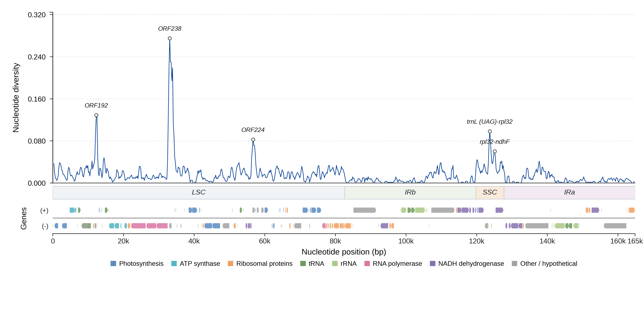Click the rRNA legend swatch
Viewport: 644px width, 313px height.
coord(335,264)
